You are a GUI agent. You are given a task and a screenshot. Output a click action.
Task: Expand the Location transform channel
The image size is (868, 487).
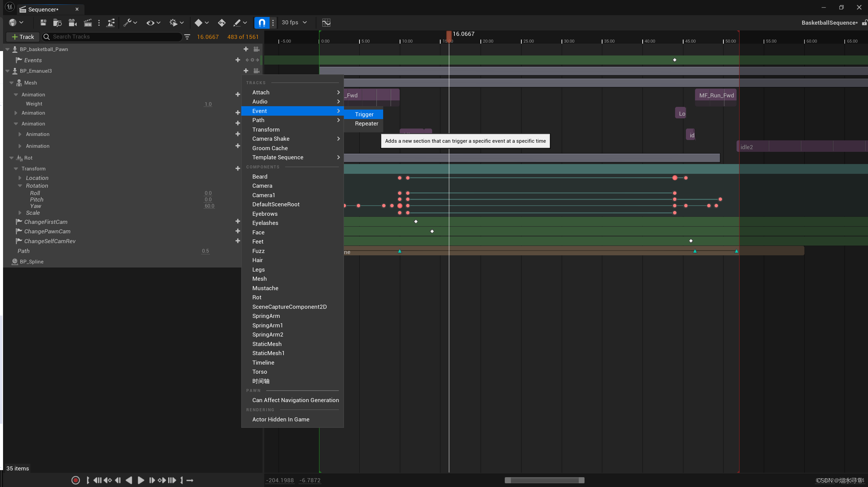point(20,178)
